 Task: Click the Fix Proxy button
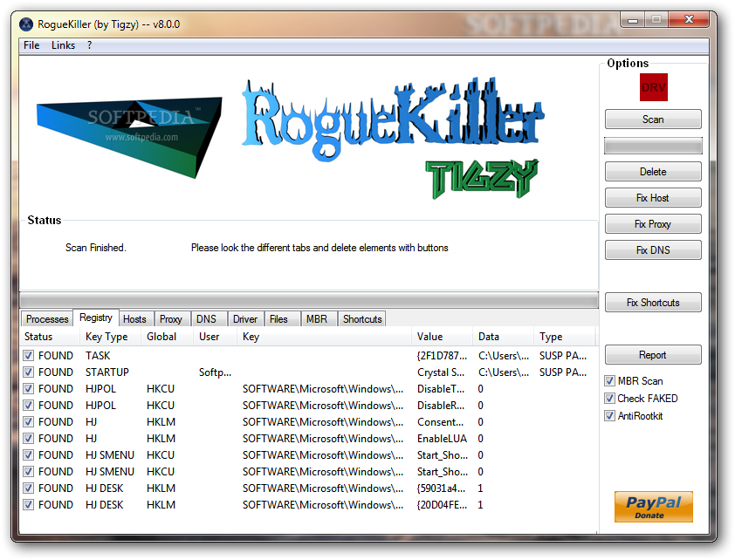point(653,224)
